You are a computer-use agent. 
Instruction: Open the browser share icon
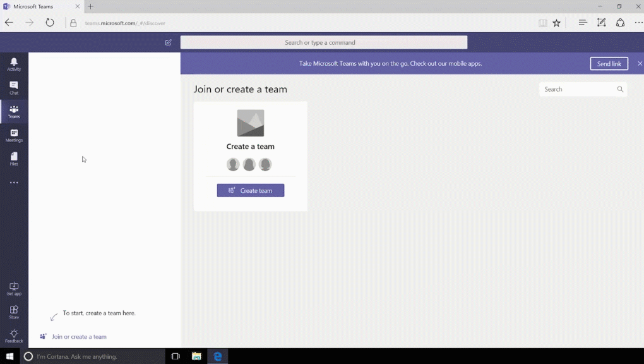620,23
